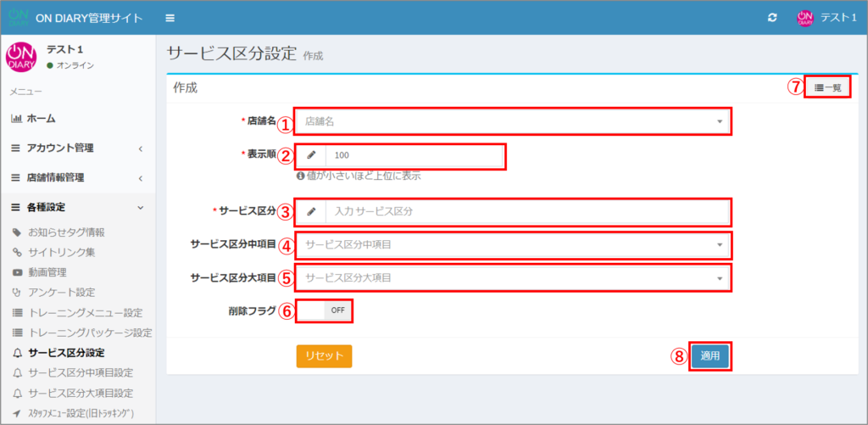Screen dimensions: 868x425
Task: Expand the アカウント管理 sidebar menu
Action: pos(76,148)
